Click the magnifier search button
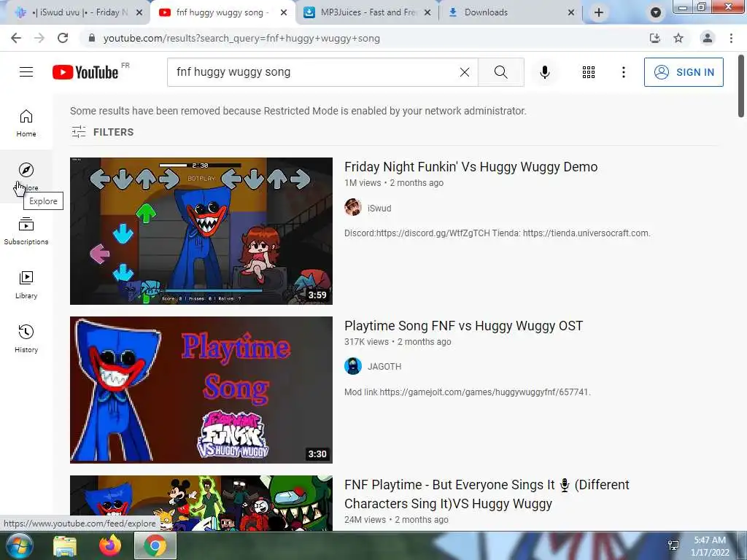This screenshot has height=560, width=747. pos(500,72)
